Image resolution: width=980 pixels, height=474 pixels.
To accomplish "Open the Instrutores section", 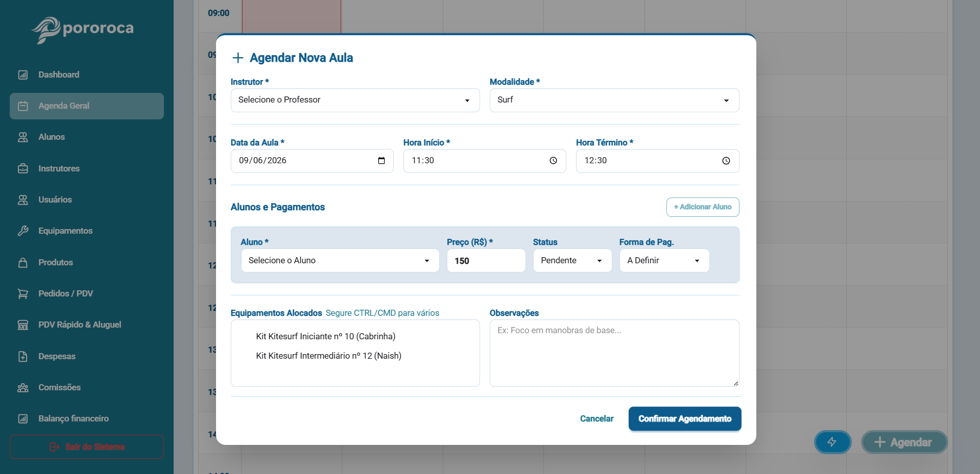I will click(x=87, y=168).
